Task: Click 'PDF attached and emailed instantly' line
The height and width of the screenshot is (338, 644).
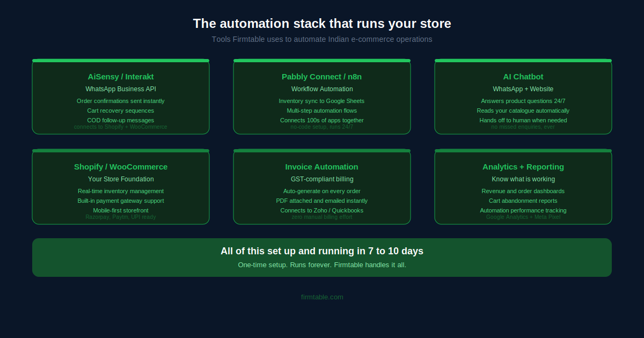Action: (322, 201)
